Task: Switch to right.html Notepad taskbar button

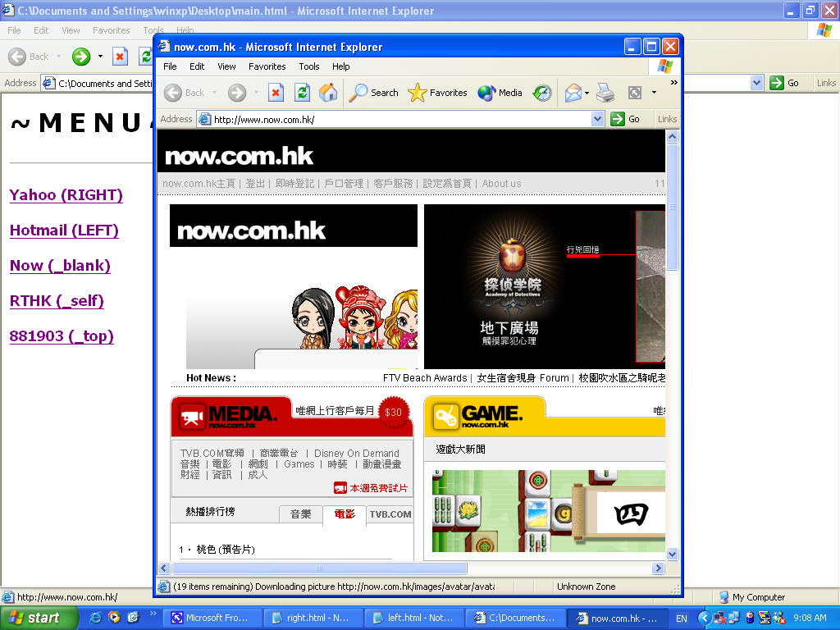Action: pyautogui.click(x=313, y=619)
